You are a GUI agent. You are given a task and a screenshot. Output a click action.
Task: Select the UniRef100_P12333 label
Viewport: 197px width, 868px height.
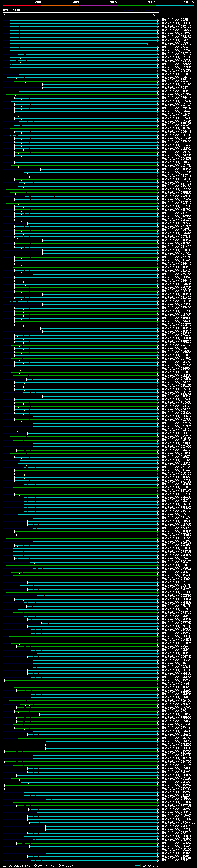[x=176, y=419]
